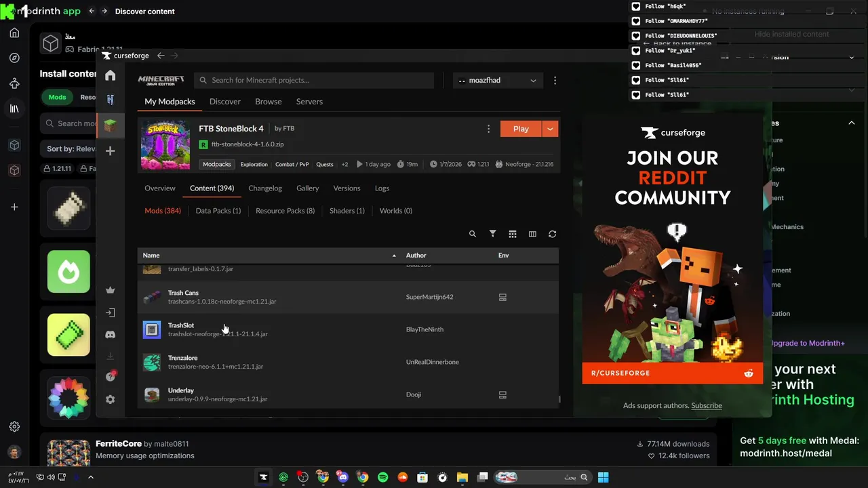The image size is (868, 488).
Task: Expand Play button dropdown arrow
Action: pos(550,129)
